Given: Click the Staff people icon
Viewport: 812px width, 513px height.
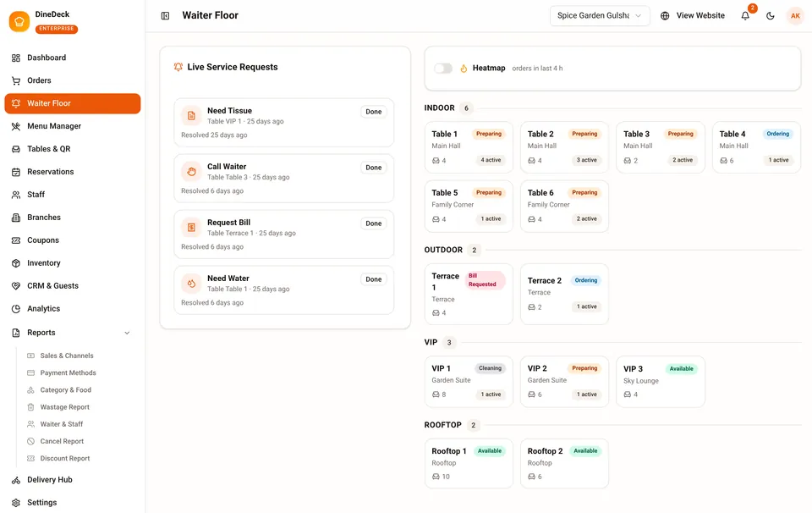Looking at the screenshot, I should point(16,195).
